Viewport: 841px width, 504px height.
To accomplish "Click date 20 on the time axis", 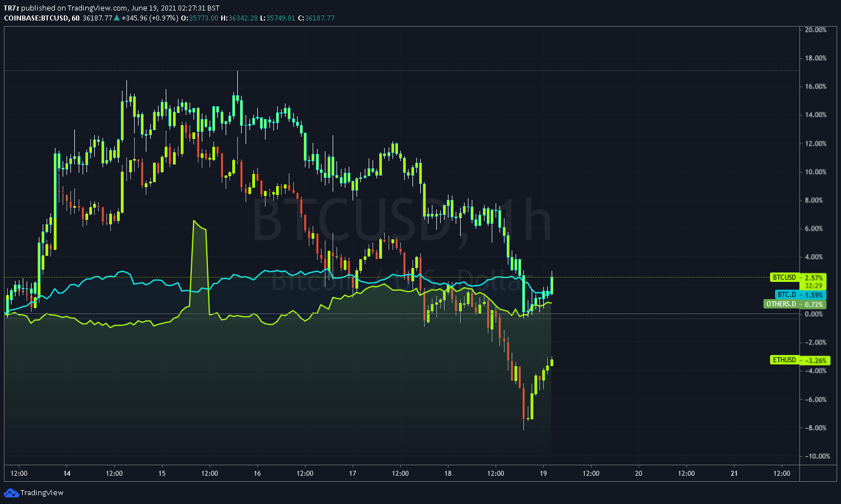I will click(639, 474).
